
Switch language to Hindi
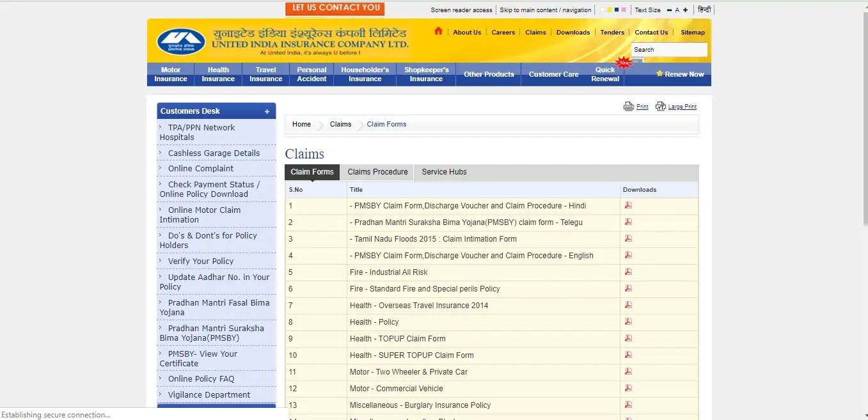704,10
